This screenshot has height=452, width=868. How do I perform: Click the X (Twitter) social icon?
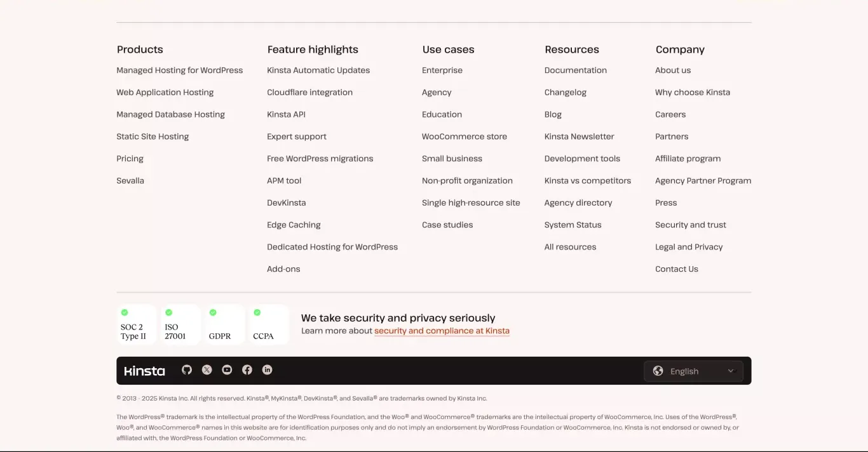207,370
